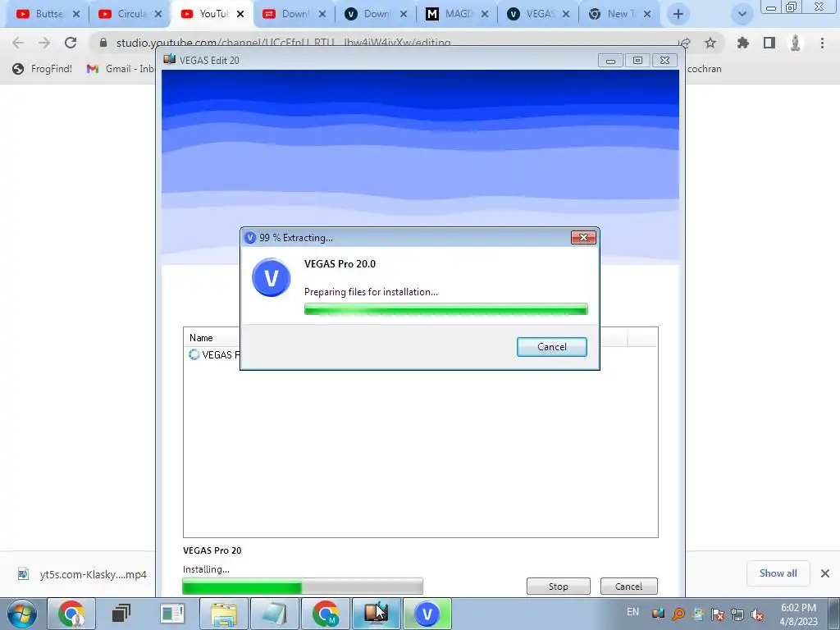The image size is (840, 630).
Task: Click the taskbar clock 6:02 PM
Action: (798, 614)
